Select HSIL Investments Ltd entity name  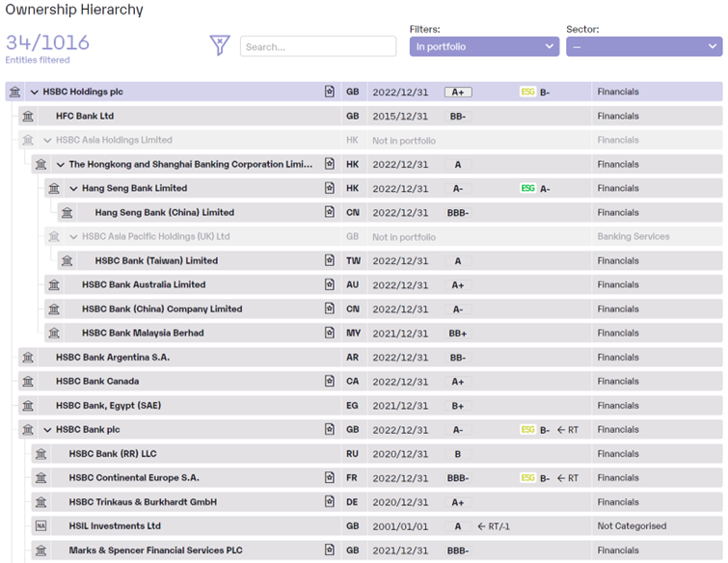point(115,526)
